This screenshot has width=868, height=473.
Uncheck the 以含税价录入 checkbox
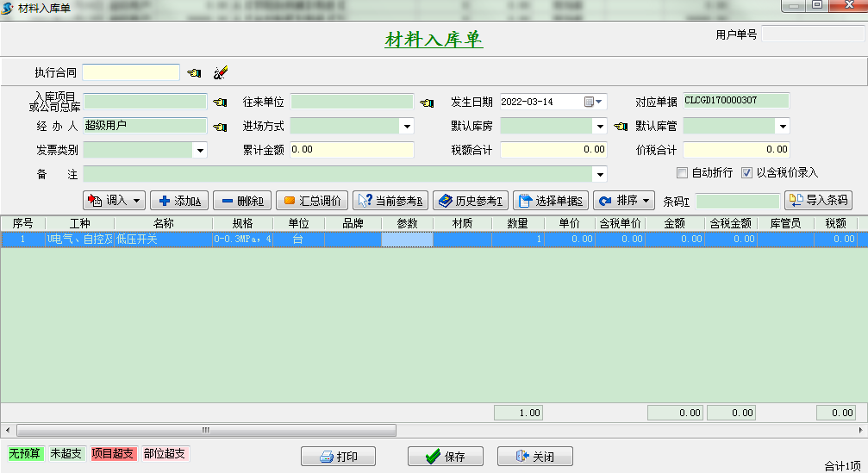747,172
